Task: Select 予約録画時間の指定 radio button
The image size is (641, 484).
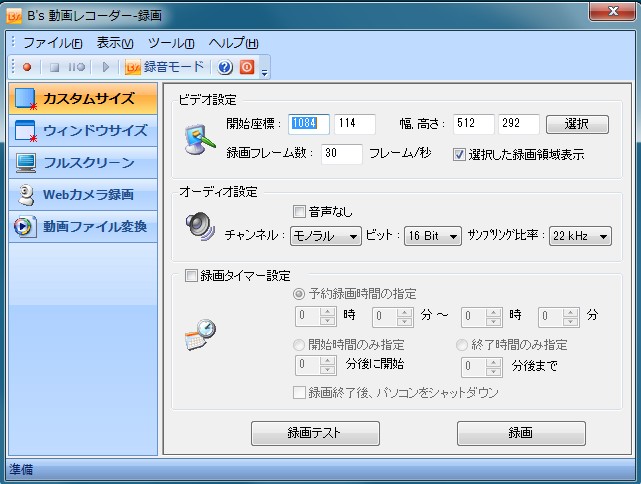Action: [299, 294]
